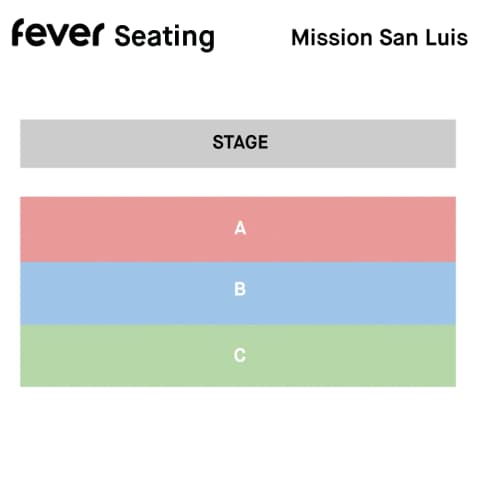Choose the red zone nearest the stage

tap(238, 229)
